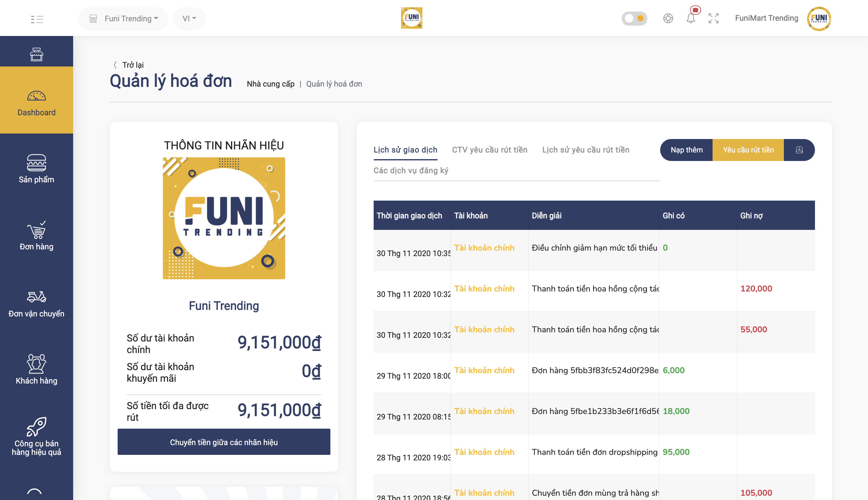Click the Nạp thêm button
The width and height of the screenshot is (868, 500).
point(686,150)
